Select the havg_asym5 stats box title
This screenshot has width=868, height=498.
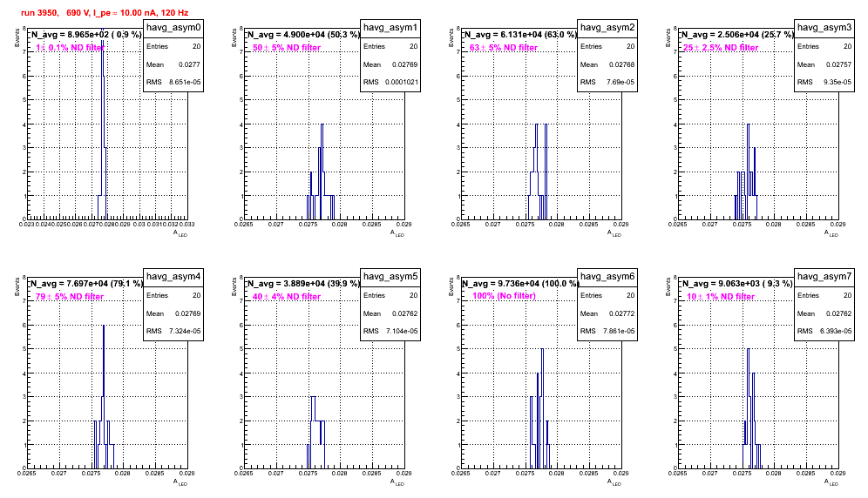point(390,277)
